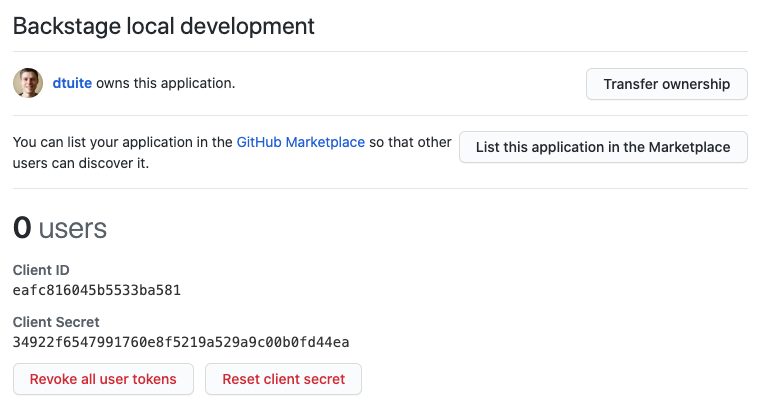Select the Client Secret value starting 34922f65

coord(181,342)
